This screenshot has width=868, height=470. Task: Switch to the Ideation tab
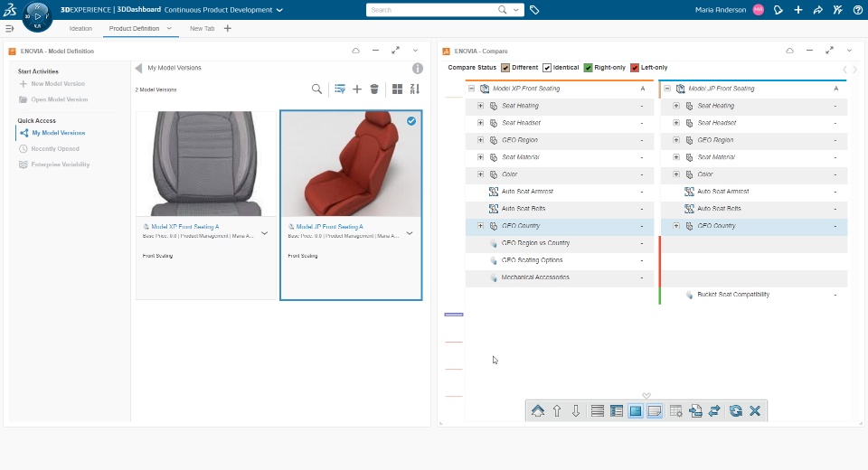point(80,28)
